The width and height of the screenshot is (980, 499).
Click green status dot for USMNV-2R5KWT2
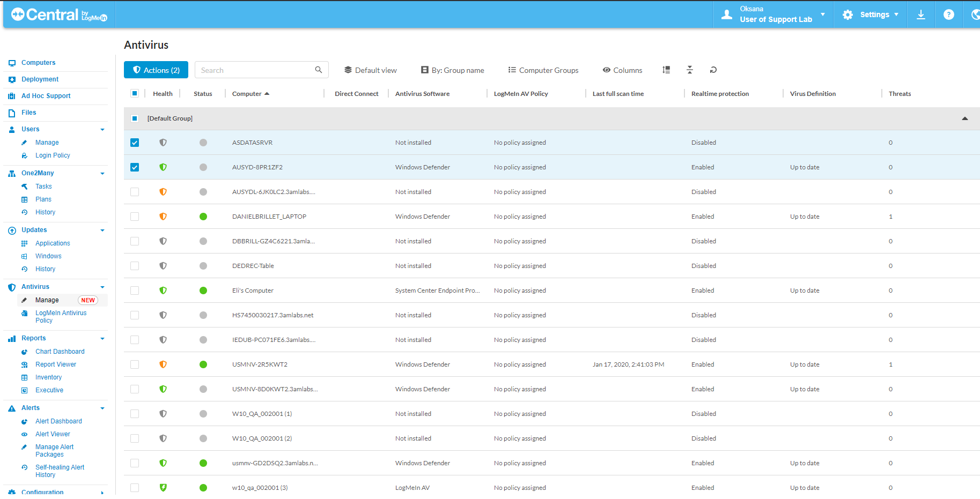coord(203,364)
